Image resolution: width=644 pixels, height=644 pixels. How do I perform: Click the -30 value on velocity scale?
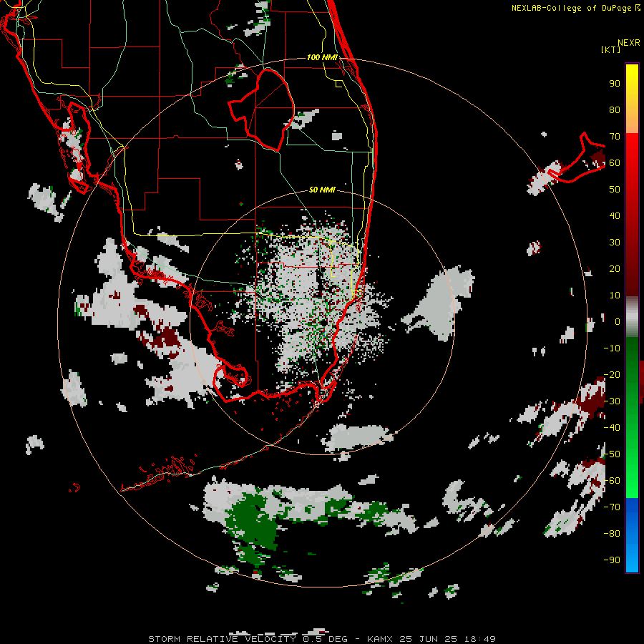pyautogui.click(x=612, y=401)
